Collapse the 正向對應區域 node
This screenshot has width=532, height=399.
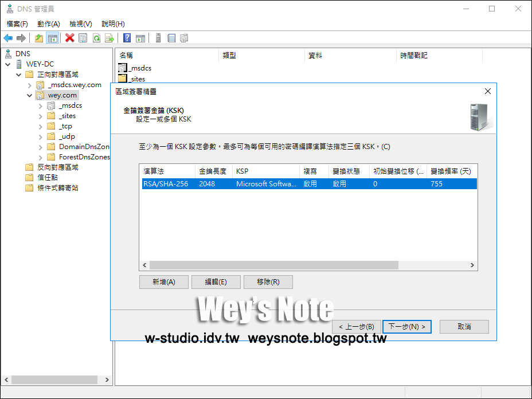[x=19, y=75]
